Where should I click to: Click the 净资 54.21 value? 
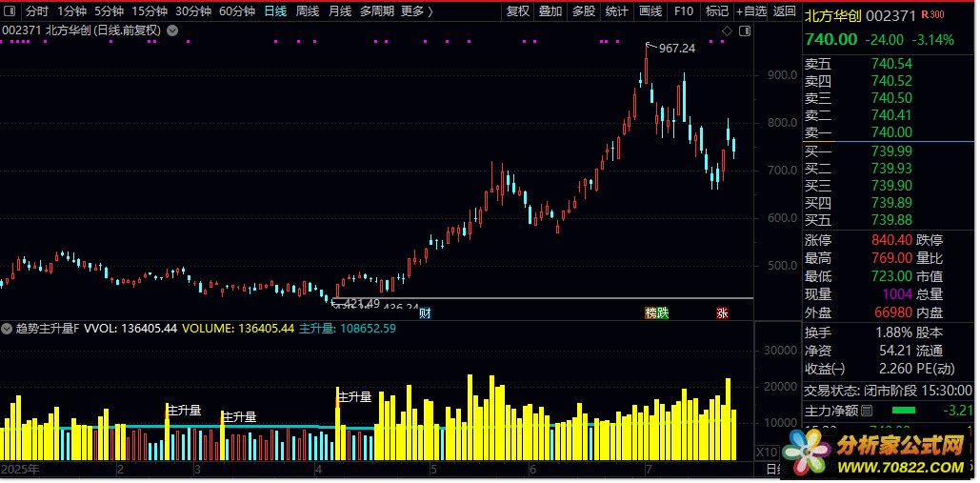895,352
